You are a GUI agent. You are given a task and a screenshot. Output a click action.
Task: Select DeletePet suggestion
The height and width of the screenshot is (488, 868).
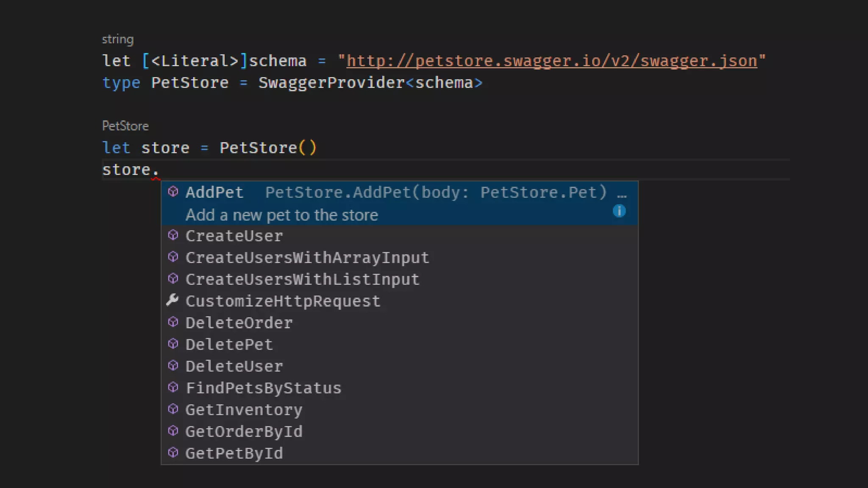(x=399, y=344)
